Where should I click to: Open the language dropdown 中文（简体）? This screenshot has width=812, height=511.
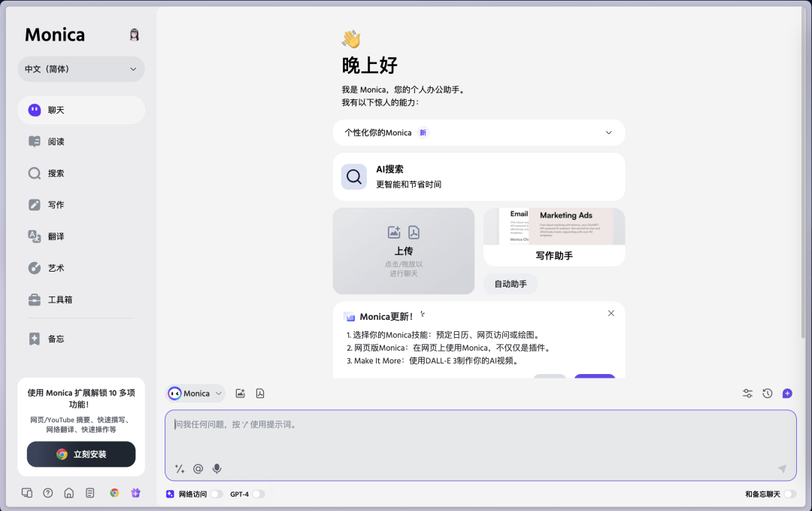(x=80, y=69)
